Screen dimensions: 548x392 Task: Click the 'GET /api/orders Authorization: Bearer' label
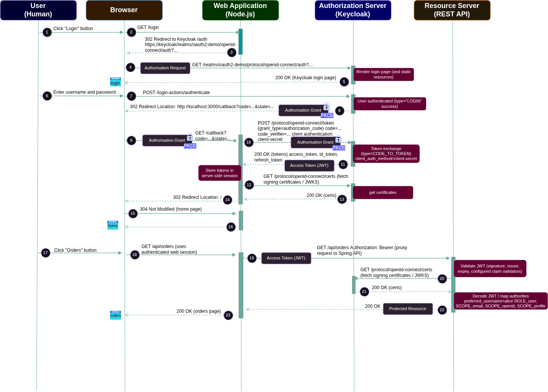tap(362, 250)
